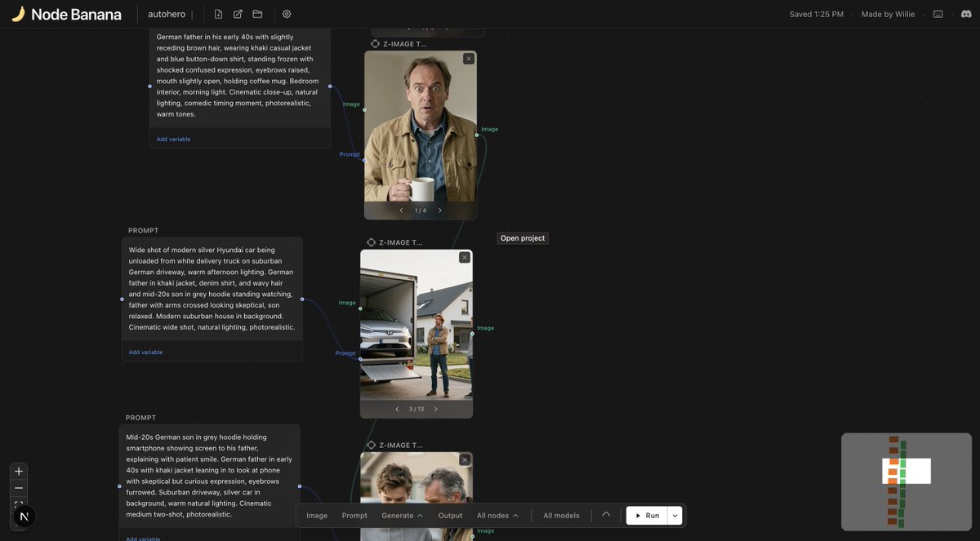Click the 1 / 4 image counter
Image resolution: width=980 pixels, height=541 pixels.
[421, 211]
